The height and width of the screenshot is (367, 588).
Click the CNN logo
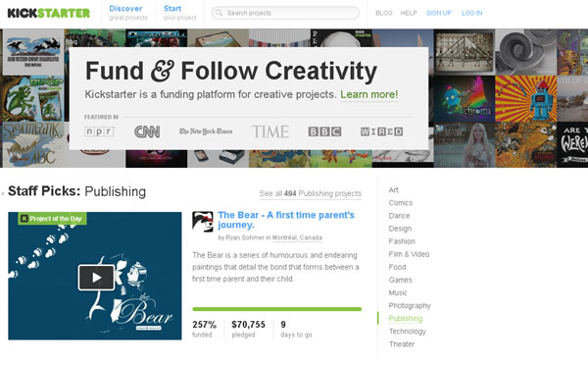click(147, 131)
